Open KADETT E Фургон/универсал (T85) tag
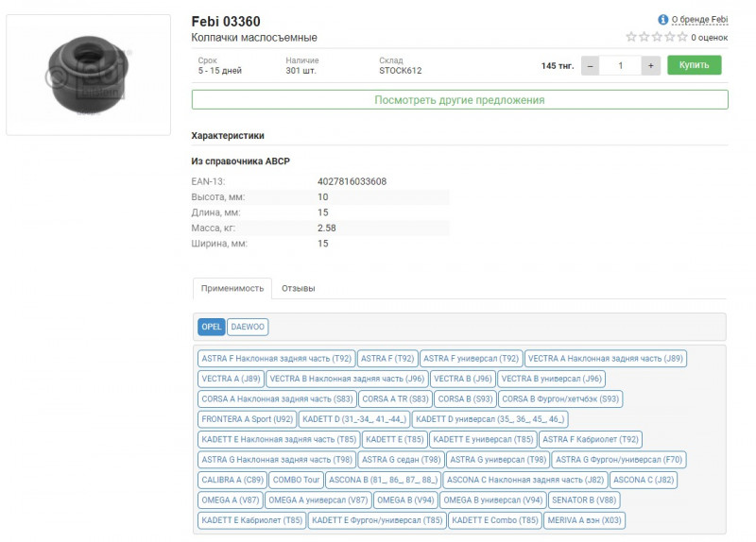The height and width of the screenshot is (542, 756). coord(377,520)
